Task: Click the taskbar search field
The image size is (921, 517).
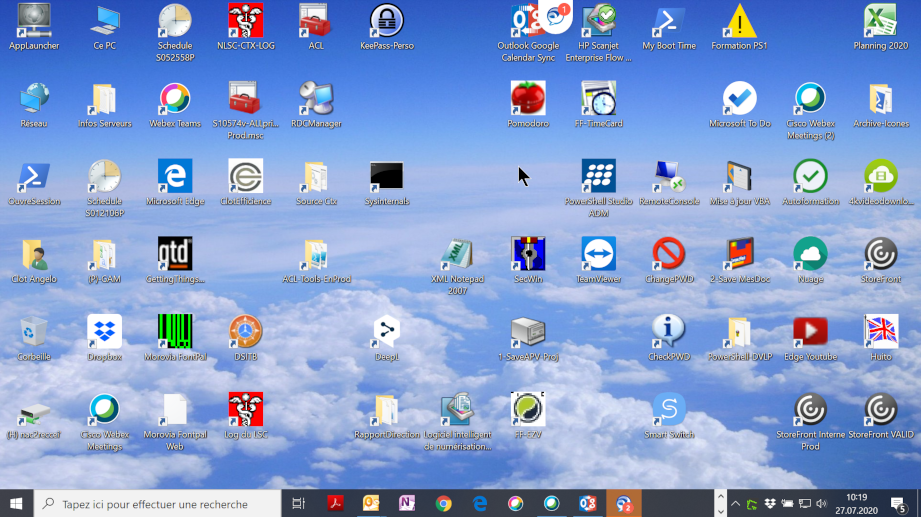Action: pos(157,503)
